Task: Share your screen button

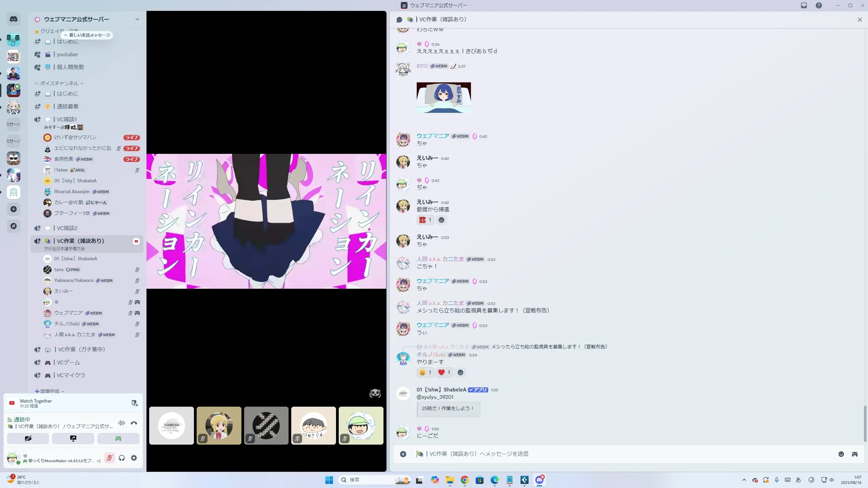Action: (x=73, y=439)
